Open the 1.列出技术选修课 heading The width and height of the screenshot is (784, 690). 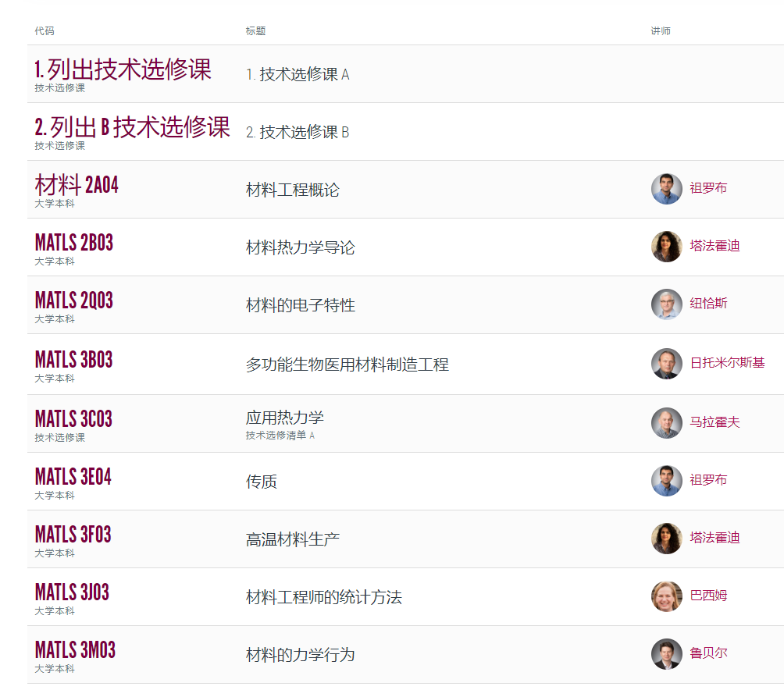pyautogui.click(x=123, y=69)
